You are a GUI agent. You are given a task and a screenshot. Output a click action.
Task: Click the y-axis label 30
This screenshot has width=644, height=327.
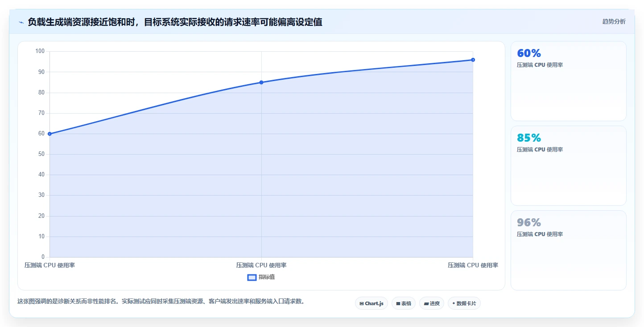[41, 195]
